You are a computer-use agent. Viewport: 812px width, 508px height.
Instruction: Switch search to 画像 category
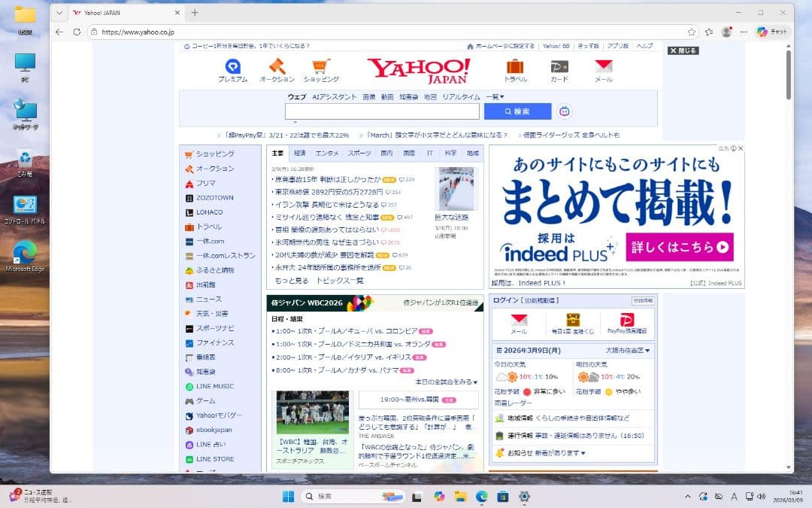click(x=368, y=97)
